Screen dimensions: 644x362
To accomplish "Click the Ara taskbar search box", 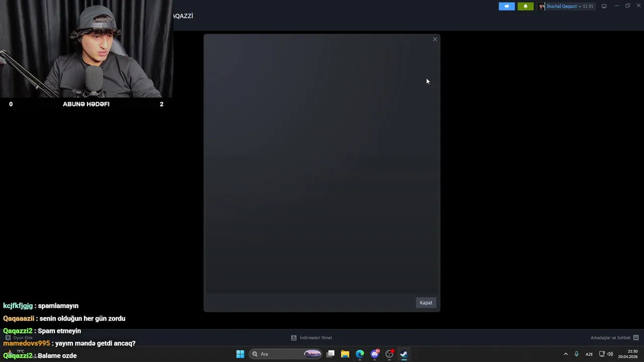I will coord(286,354).
